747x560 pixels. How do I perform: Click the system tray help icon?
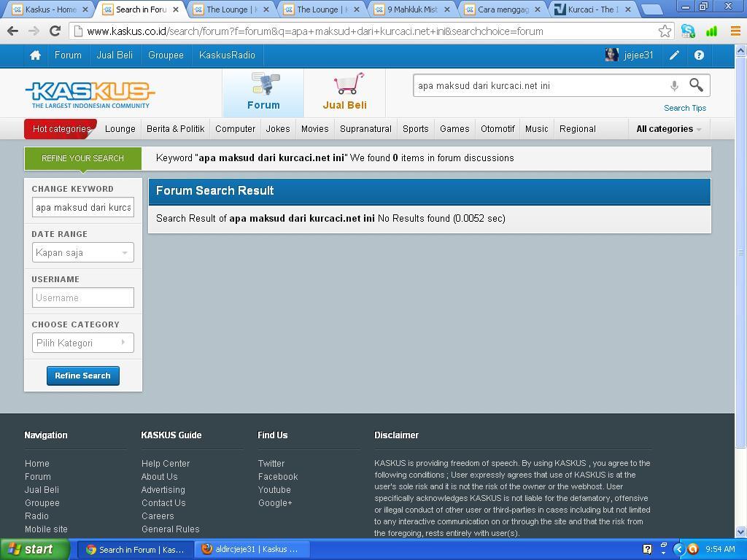pos(647,550)
